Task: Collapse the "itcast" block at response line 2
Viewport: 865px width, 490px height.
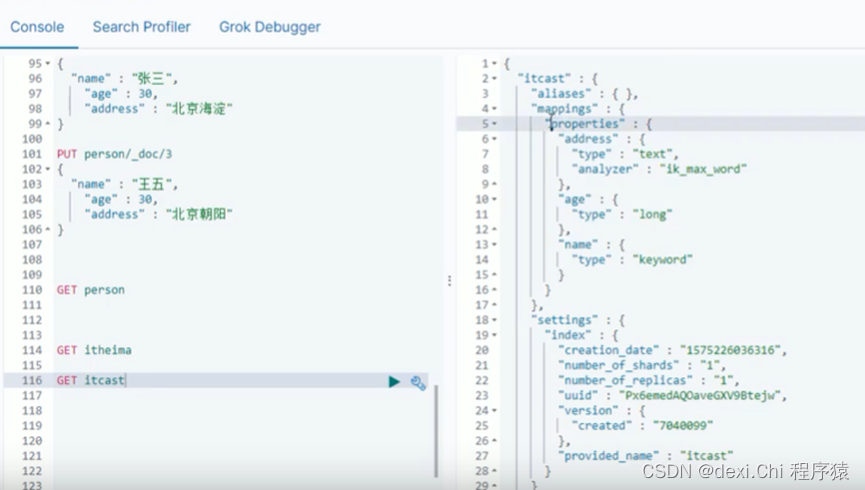Action: 494,78
